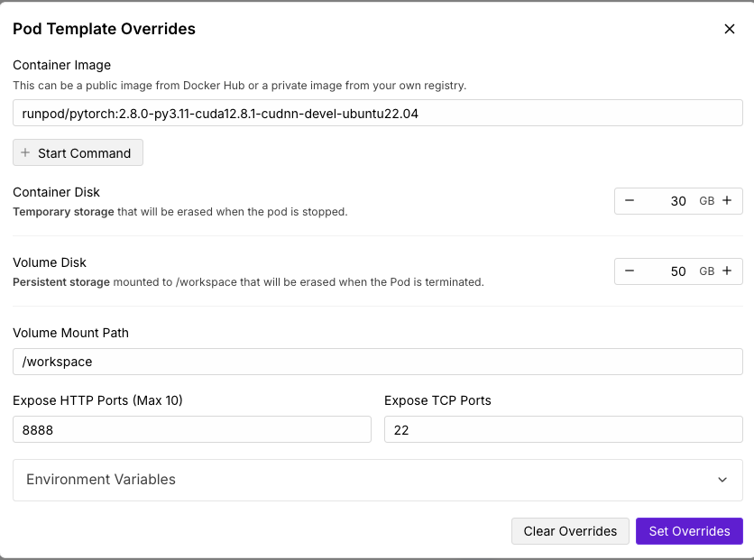Viewport: 754px width, 560px height.
Task: Close the Pod Template Overrides dialog
Action: [729, 29]
